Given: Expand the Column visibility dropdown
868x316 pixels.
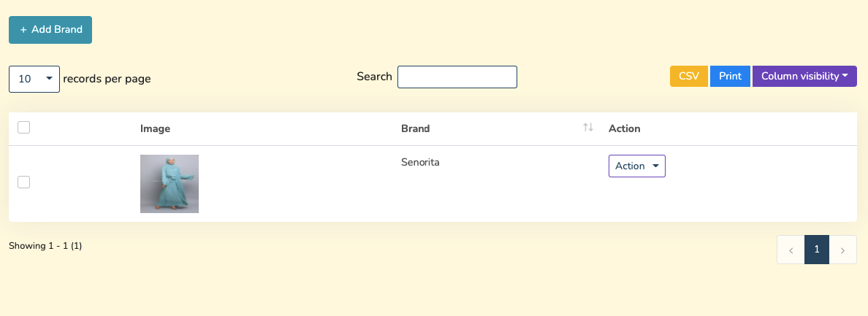Looking at the screenshot, I should (804, 77).
